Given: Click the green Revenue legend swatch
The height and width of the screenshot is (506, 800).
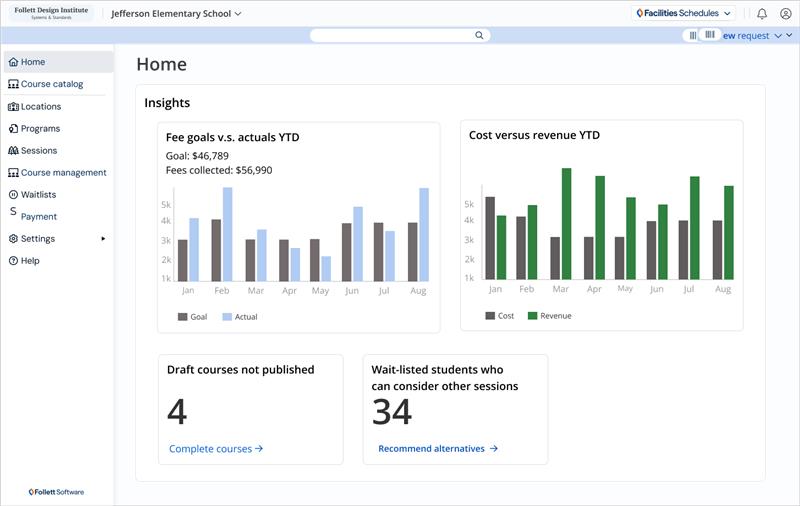Looking at the screenshot, I should (x=532, y=316).
